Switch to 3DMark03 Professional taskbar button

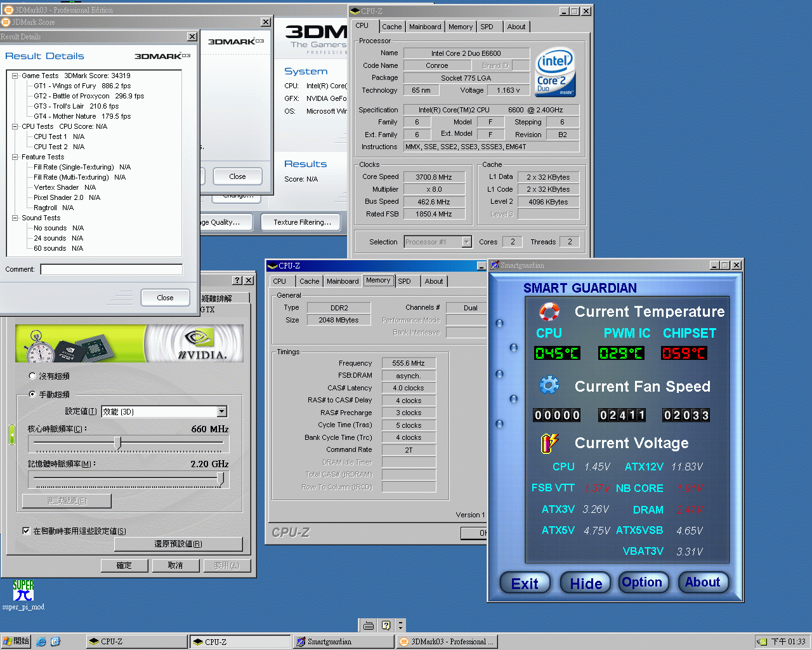(447, 642)
